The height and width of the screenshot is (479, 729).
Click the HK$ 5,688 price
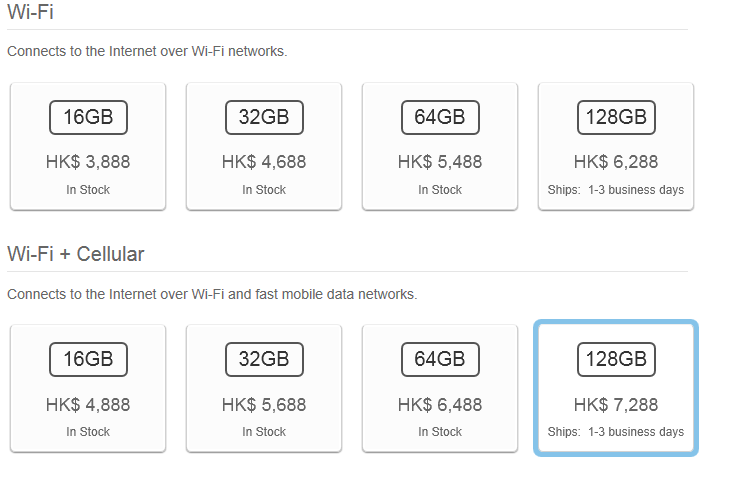pos(264,405)
